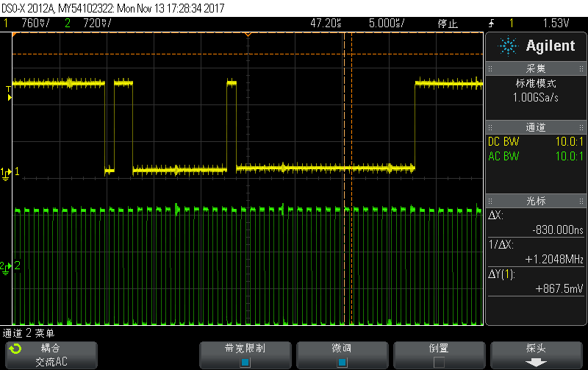Image resolution: width=588 pixels, height=370 pixels.
Task: Click the rotating arrow icon on 耦合 softkey
Action: pos(15,349)
